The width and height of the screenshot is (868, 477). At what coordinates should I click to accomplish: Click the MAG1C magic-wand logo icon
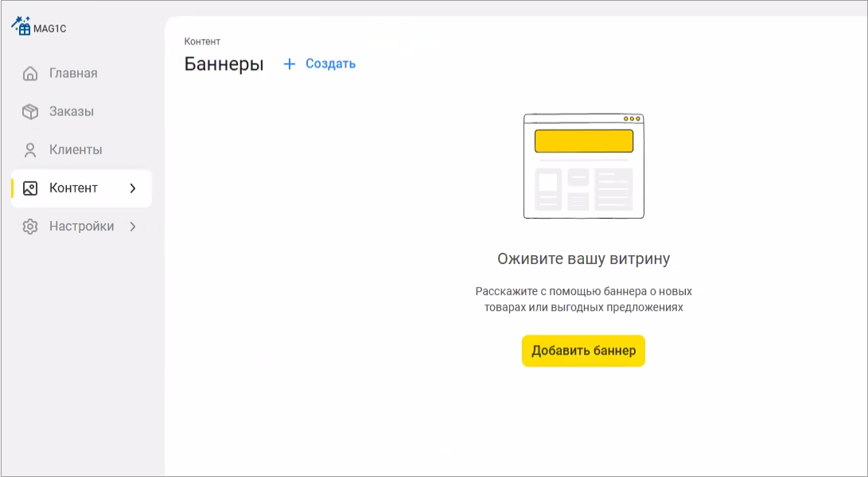[19, 25]
